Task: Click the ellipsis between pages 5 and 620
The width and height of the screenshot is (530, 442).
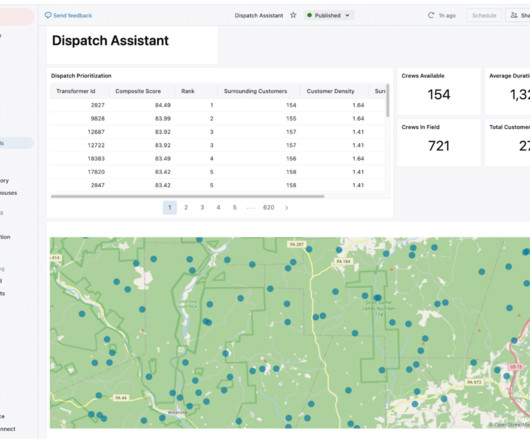Action: (x=251, y=208)
